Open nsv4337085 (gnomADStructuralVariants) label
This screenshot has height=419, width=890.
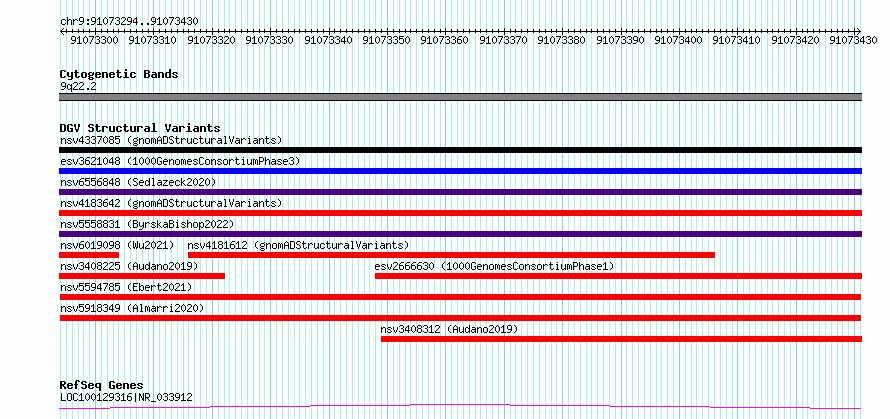pyautogui.click(x=171, y=140)
